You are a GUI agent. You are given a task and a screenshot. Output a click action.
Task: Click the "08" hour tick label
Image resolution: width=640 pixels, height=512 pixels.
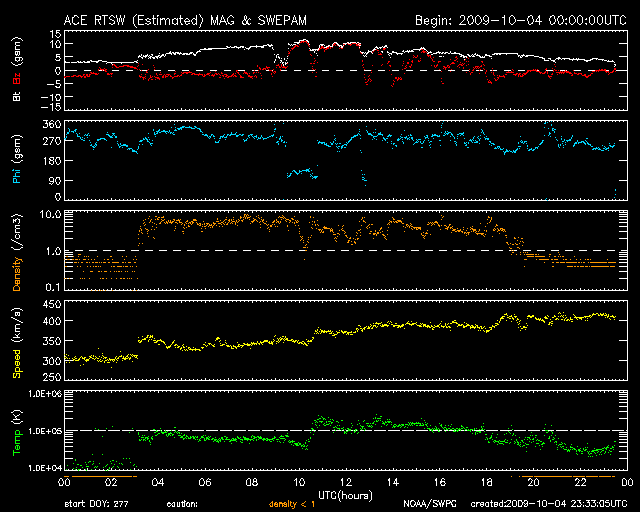click(252, 482)
